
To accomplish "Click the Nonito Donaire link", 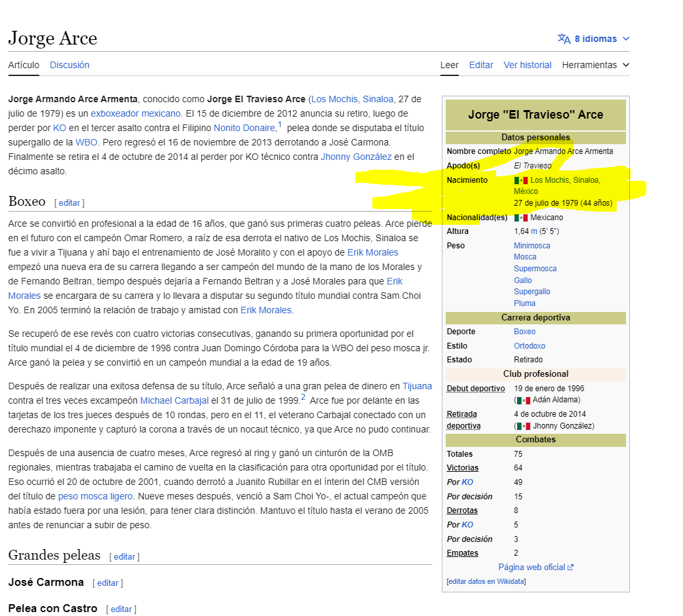I will [244, 128].
